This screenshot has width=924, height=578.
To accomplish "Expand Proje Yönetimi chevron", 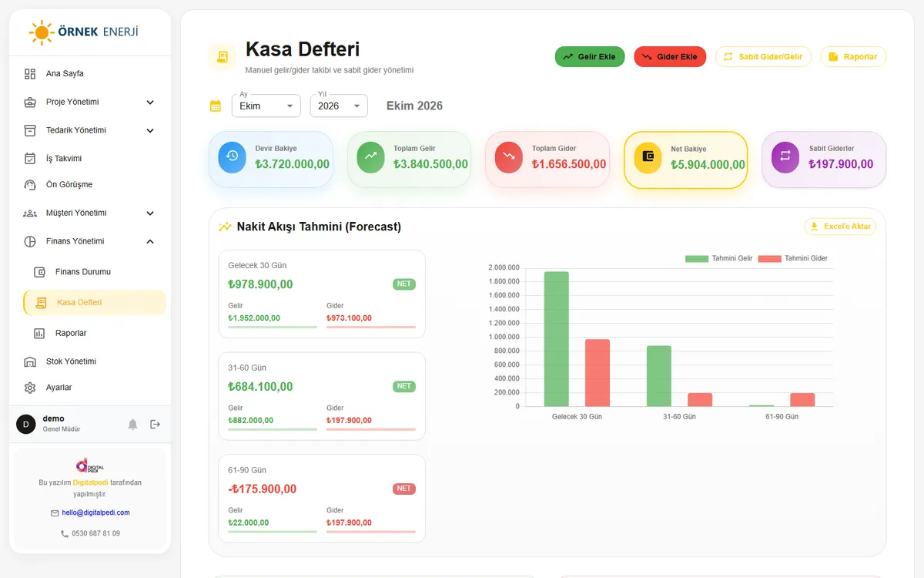I will pos(150,102).
